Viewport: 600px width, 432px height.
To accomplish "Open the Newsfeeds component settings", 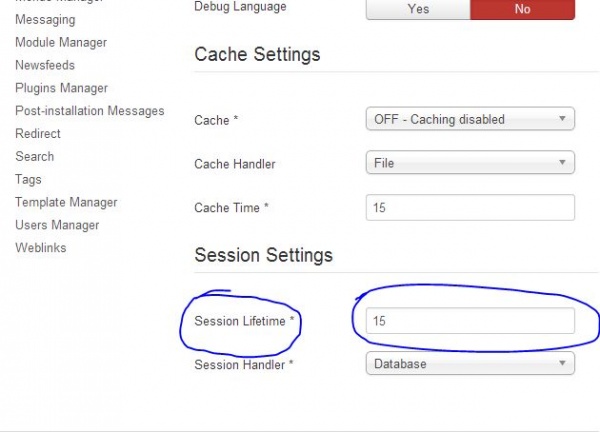I will (47, 65).
